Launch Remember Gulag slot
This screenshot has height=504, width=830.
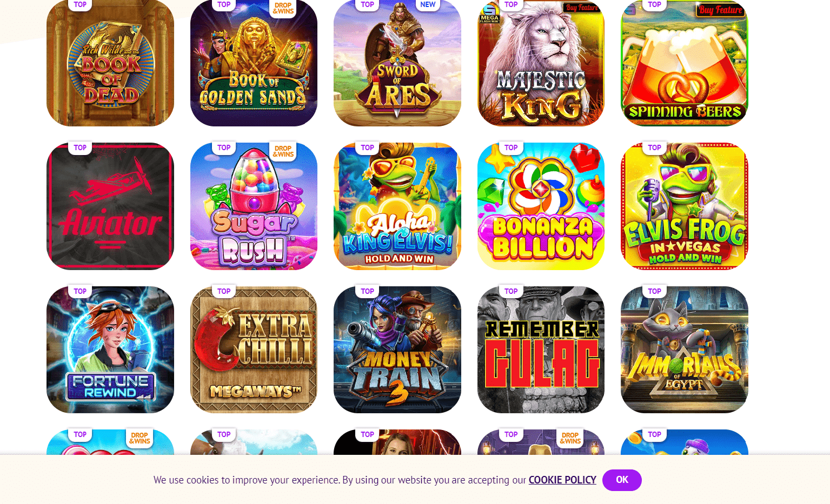[x=541, y=350]
